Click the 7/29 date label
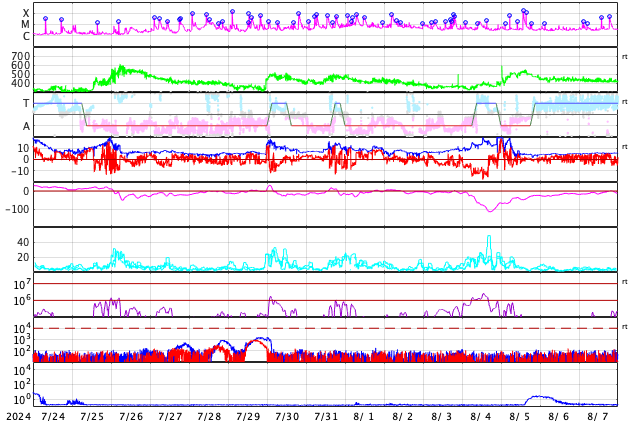 (248, 417)
